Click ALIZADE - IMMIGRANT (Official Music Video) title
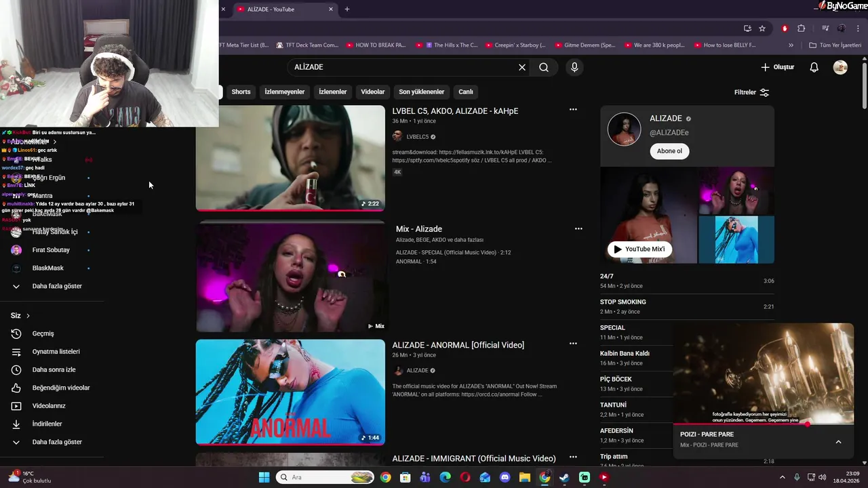Viewport: 868px width, 488px height. 474,459
